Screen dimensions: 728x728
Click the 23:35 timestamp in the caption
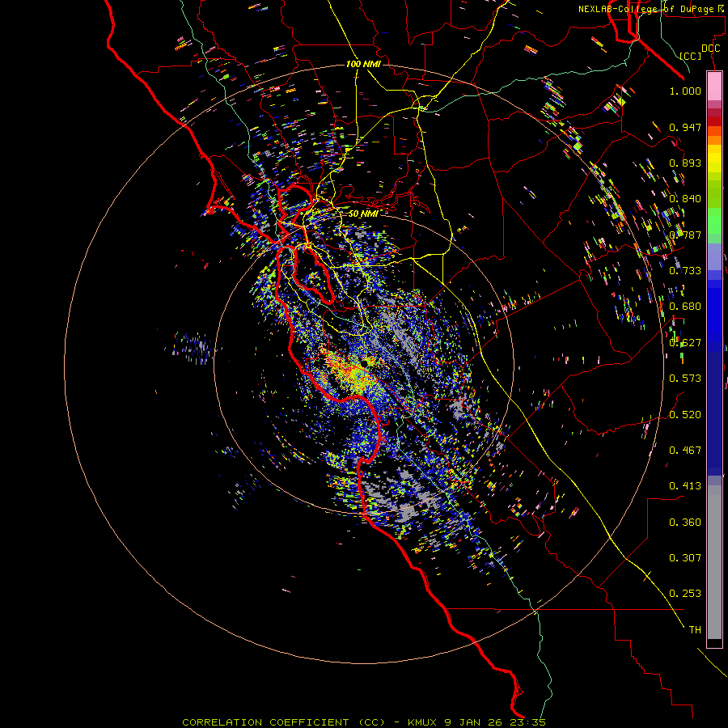[527, 722]
